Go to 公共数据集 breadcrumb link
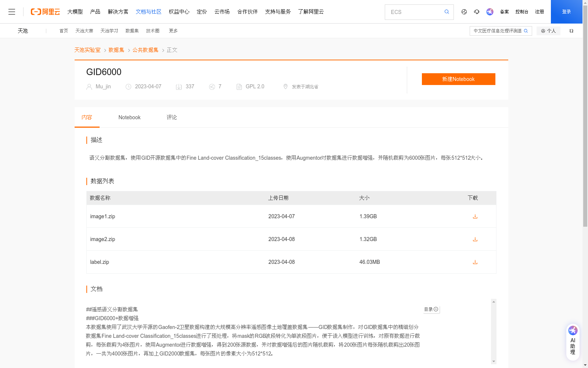Image resolution: width=588 pixels, height=368 pixels. point(146,50)
